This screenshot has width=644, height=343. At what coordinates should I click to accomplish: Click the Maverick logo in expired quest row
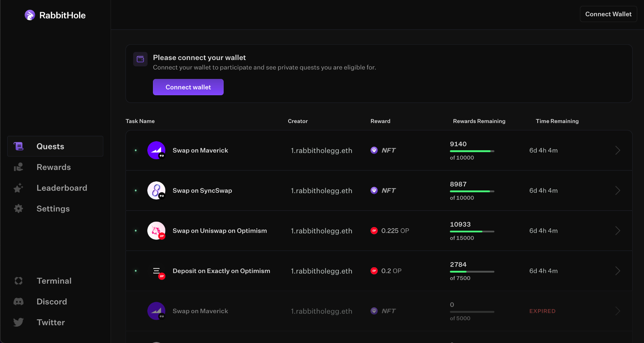tap(156, 311)
